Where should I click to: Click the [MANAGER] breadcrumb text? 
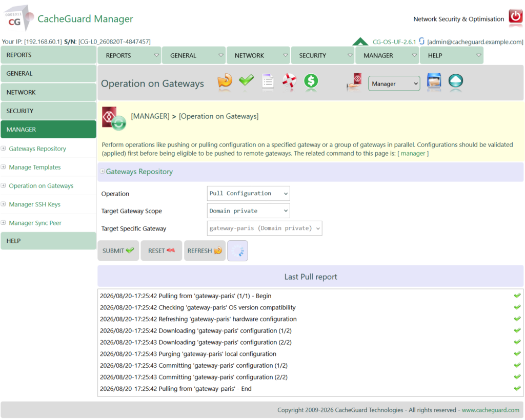150,116
